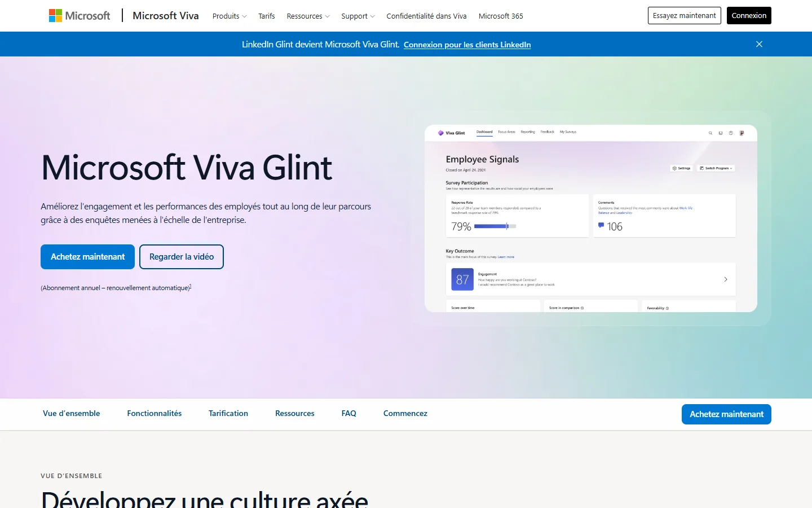Go to the Commencez section tab

pos(405,413)
